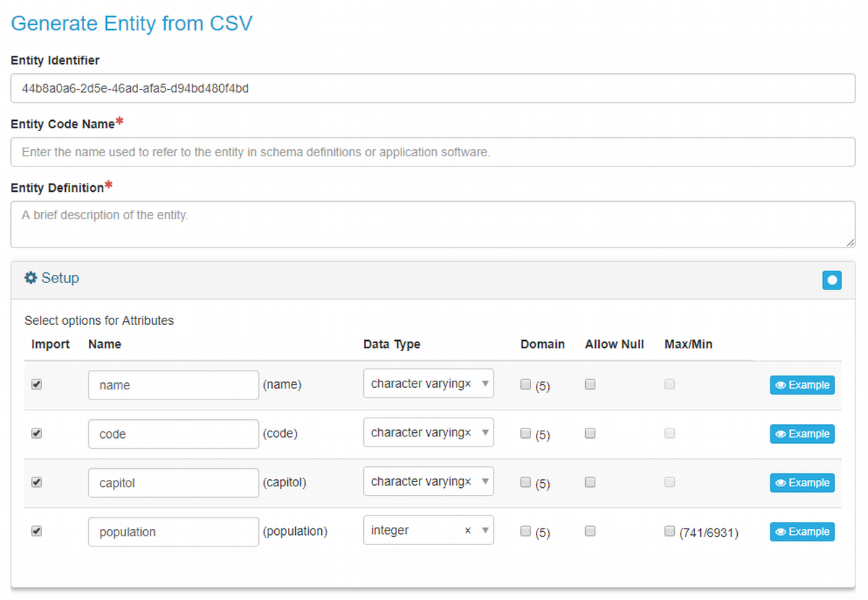Image resolution: width=868 pixels, height=600 pixels.
Task: Click the 'Entity Definition' label
Action: click(57, 187)
